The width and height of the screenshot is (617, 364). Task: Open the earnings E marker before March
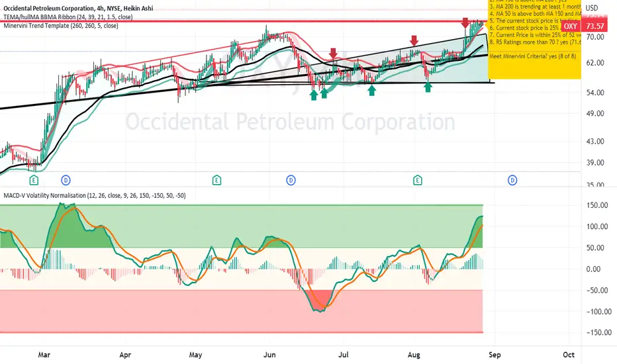tap(34, 181)
